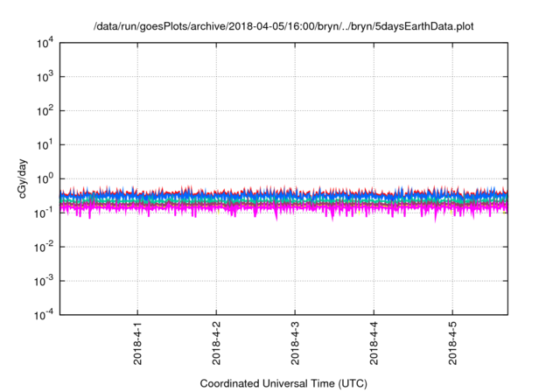Screen dimensions: 560x392
Task: Click the plot title file path
Action: pyautogui.click(x=283, y=26)
